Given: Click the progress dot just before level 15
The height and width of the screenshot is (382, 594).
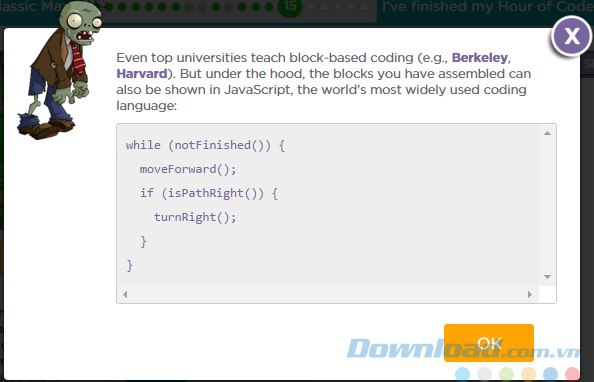Looking at the screenshot, I should [x=269, y=7].
